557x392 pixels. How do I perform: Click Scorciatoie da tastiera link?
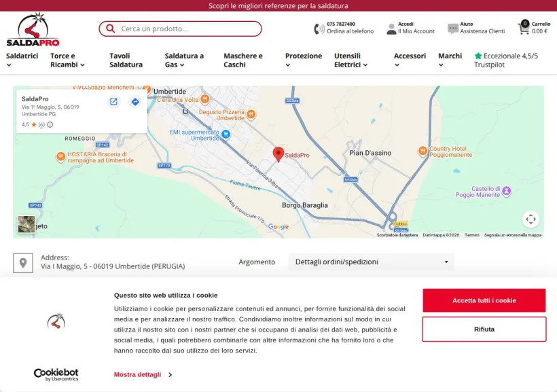tap(397, 235)
